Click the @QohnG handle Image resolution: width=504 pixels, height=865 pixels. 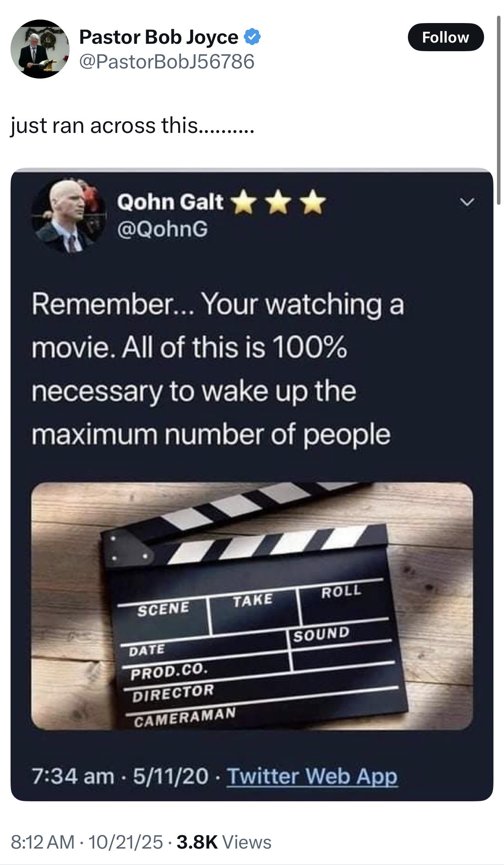tap(163, 229)
